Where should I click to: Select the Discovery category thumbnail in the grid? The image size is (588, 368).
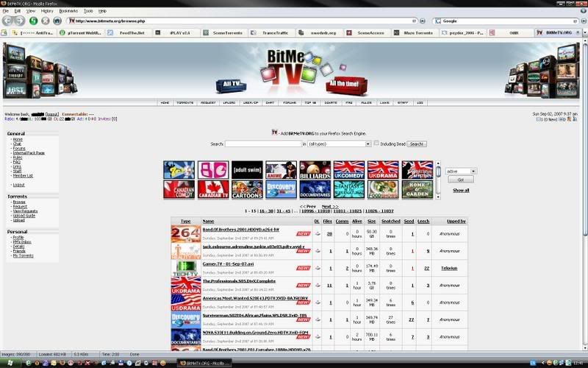[281, 190]
